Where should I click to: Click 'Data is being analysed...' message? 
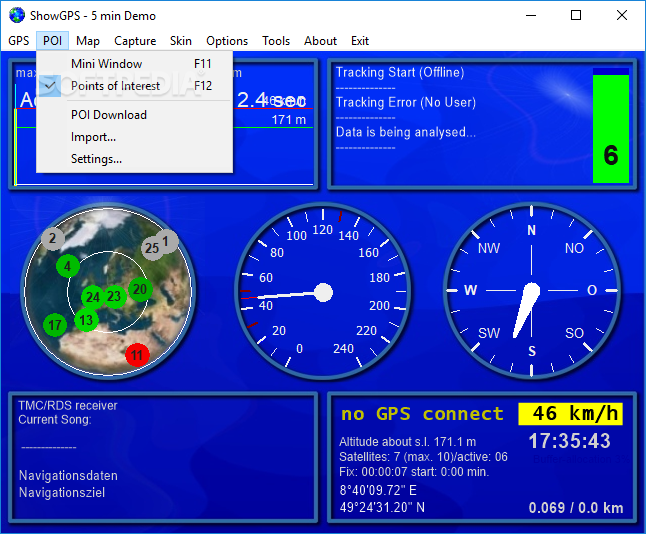406,132
